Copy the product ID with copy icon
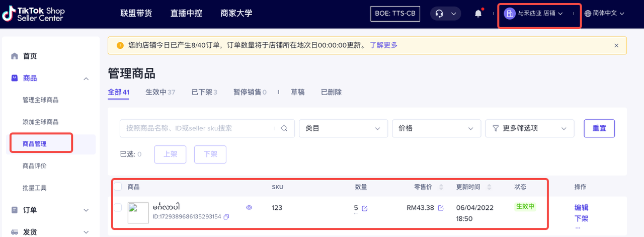Viewport: 644px width, 237px height. [226, 217]
